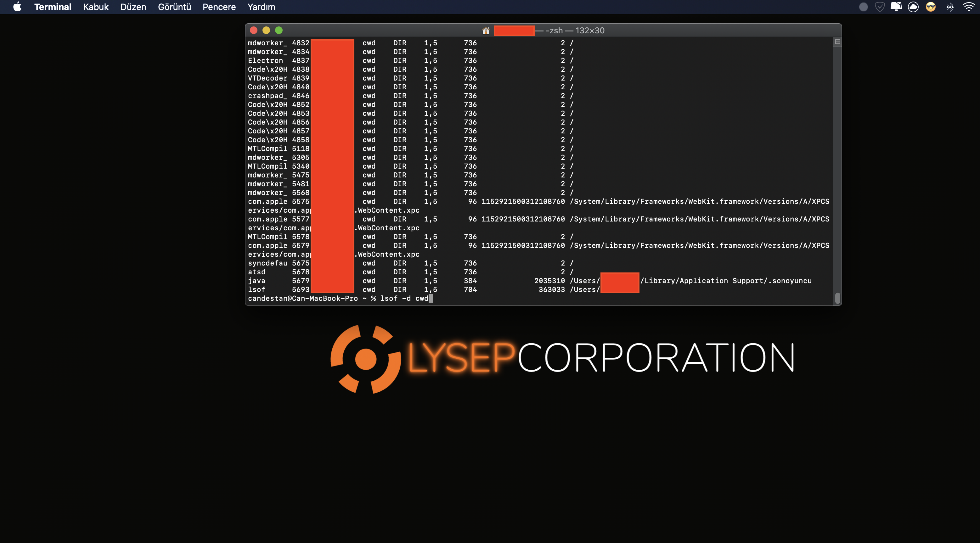Click the 'com.apple 5579' row
This screenshot has height=543, width=980.
(539, 246)
